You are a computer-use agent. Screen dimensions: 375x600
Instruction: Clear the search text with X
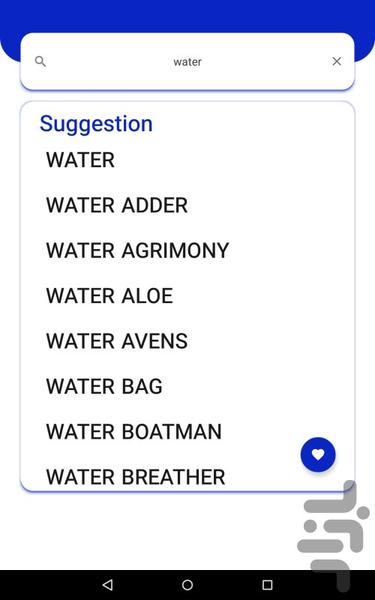click(337, 61)
